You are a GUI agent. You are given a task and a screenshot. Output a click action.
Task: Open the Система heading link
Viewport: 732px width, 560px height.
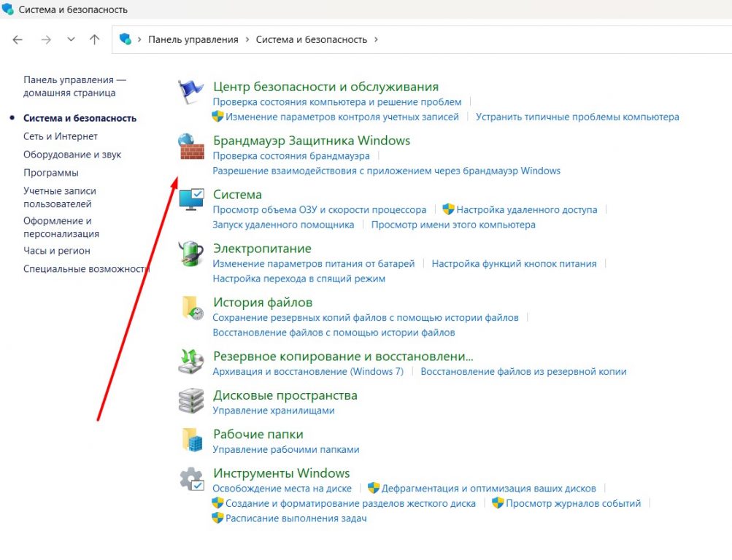[x=238, y=195]
